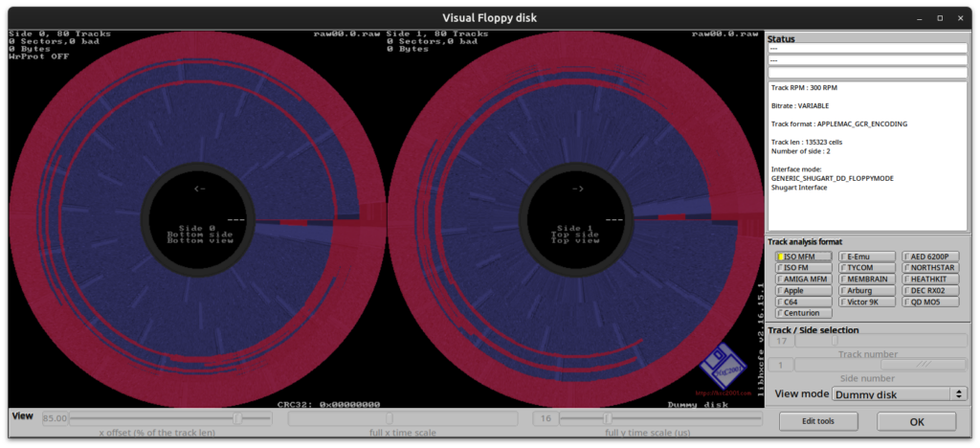980x448 pixels.
Task: Enable HEATHKIT analysis format
Action: 930,280
